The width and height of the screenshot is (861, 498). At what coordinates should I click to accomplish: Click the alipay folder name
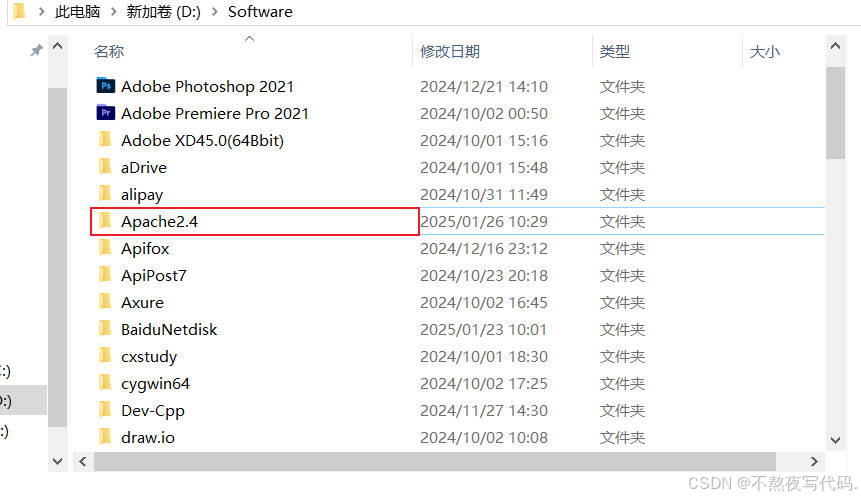pos(142,195)
